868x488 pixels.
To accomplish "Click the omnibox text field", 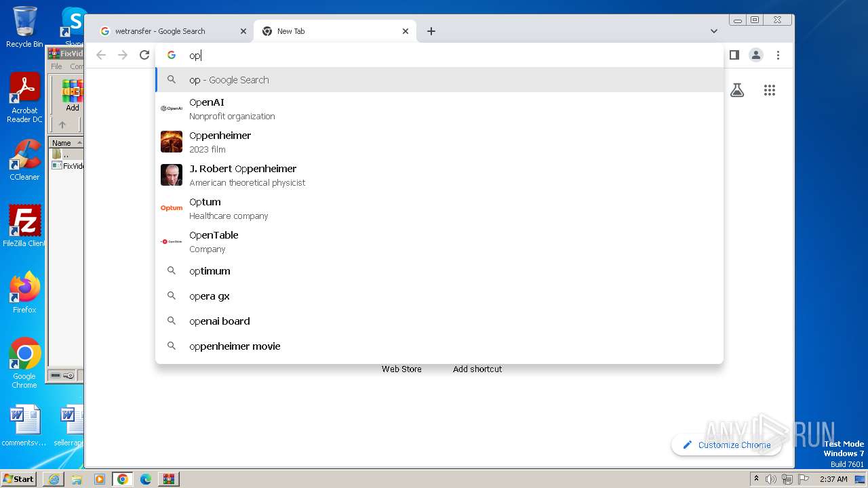I will (439, 56).
